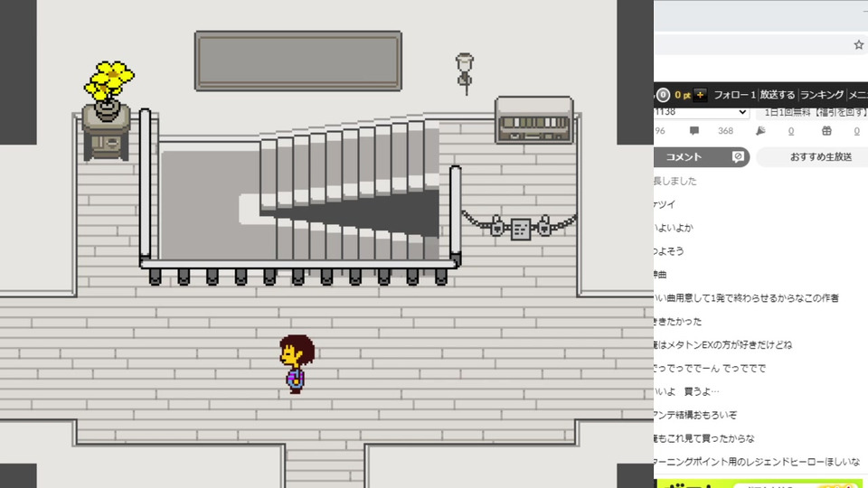Image resolution: width=868 pixels, height=488 pixels.
Task: Select the comment about メタトンEXの方が好き
Action: pos(723,344)
